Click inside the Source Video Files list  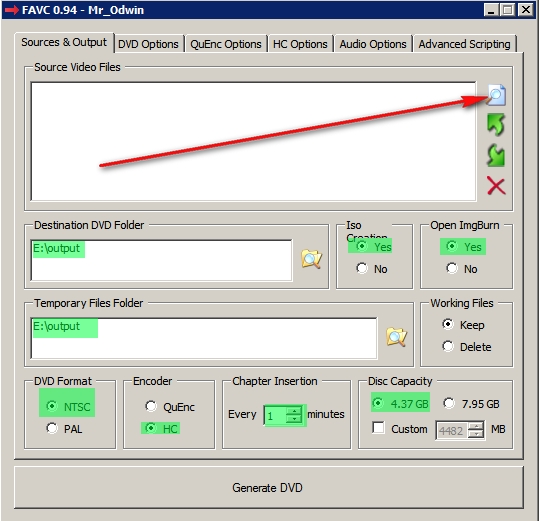tap(253, 141)
